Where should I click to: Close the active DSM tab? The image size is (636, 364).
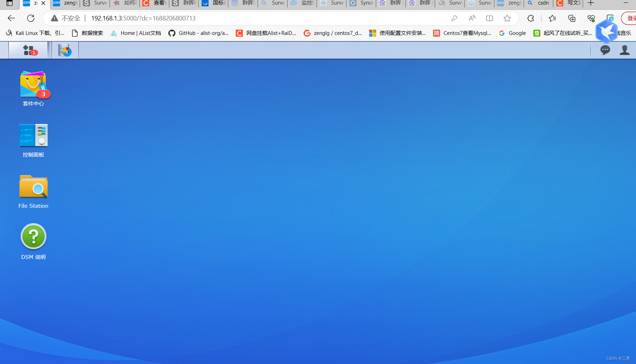pos(43,3)
